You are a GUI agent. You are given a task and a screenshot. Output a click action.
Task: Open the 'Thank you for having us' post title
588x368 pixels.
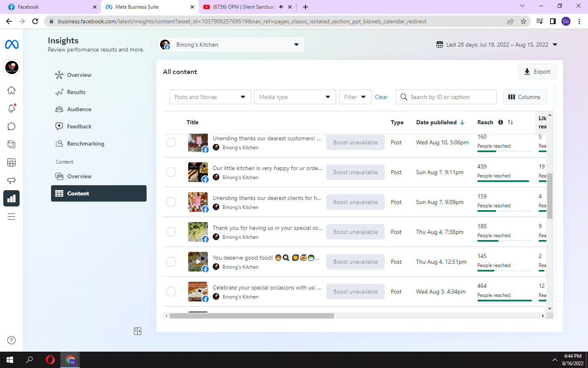267,228
